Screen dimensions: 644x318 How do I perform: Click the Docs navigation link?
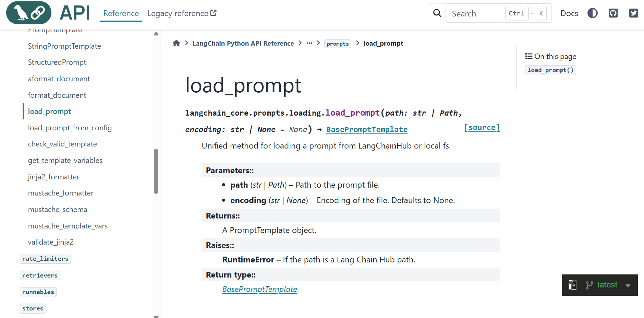[569, 13]
